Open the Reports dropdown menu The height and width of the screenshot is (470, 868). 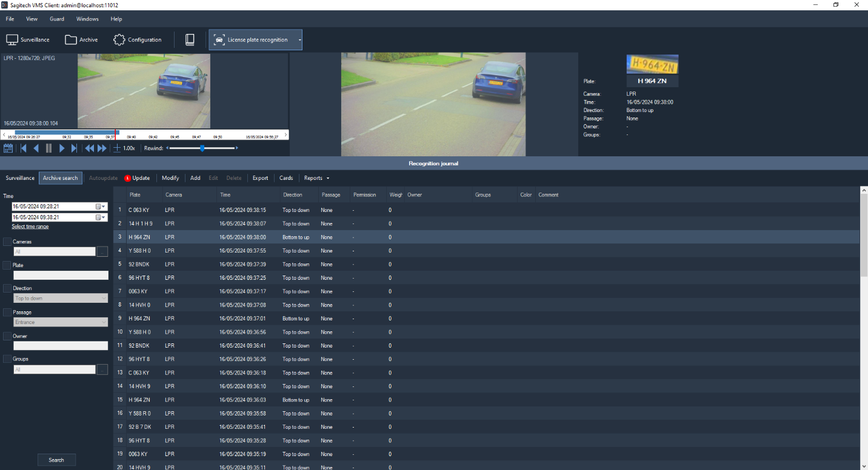(316, 178)
